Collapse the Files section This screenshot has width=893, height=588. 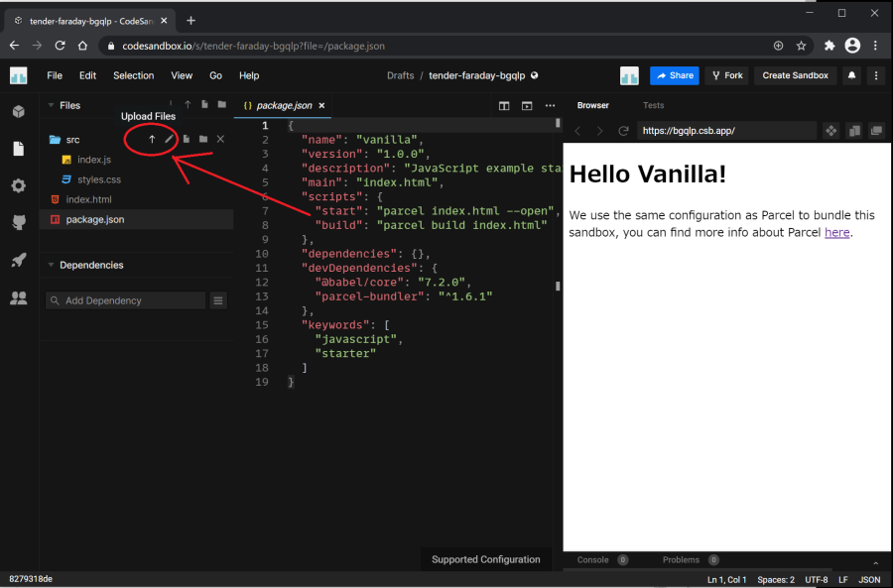pyautogui.click(x=52, y=105)
